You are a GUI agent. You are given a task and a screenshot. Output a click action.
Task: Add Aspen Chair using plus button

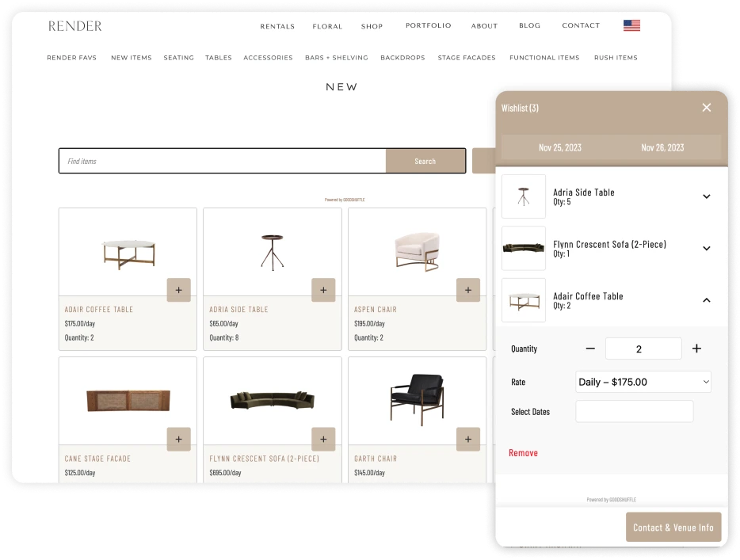pyautogui.click(x=468, y=290)
